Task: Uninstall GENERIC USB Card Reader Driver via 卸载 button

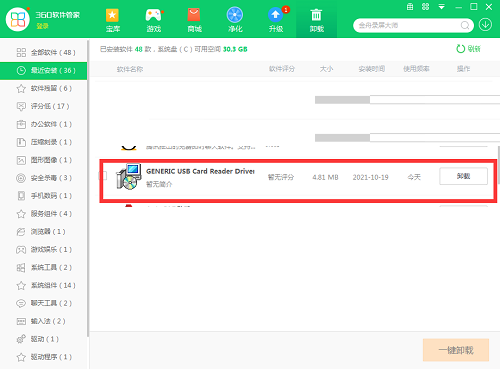Action: [463, 176]
